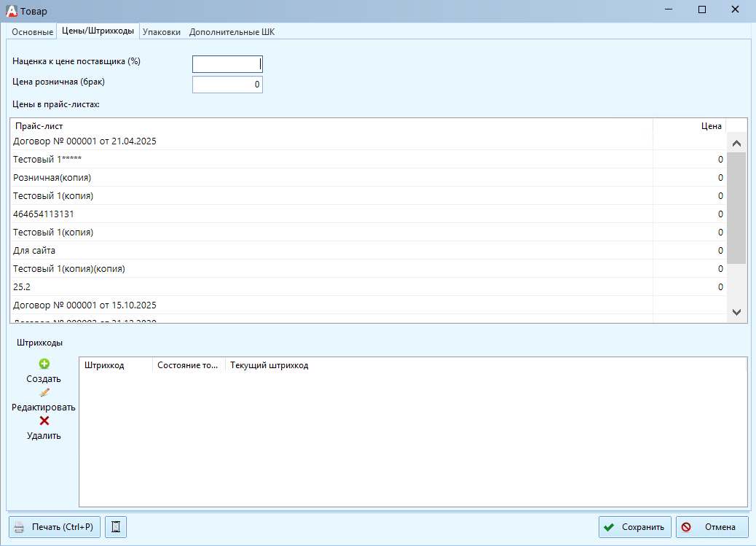Maximize the Товар window
Viewport: 756px width, 546px height.
pos(702,9)
